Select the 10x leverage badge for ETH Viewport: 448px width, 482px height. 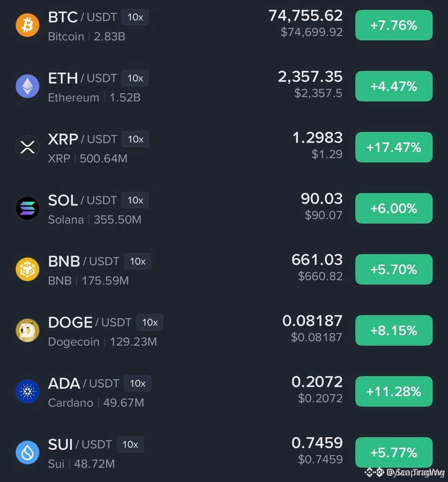pos(135,78)
